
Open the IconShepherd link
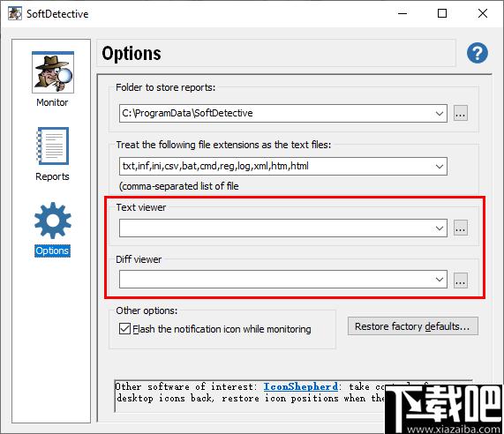300,386
